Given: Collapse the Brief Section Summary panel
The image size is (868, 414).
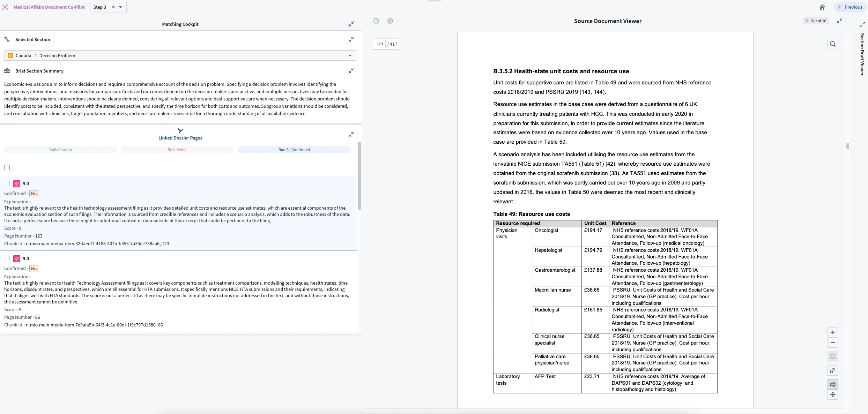Looking at the screenshot, I should (351, 71).
